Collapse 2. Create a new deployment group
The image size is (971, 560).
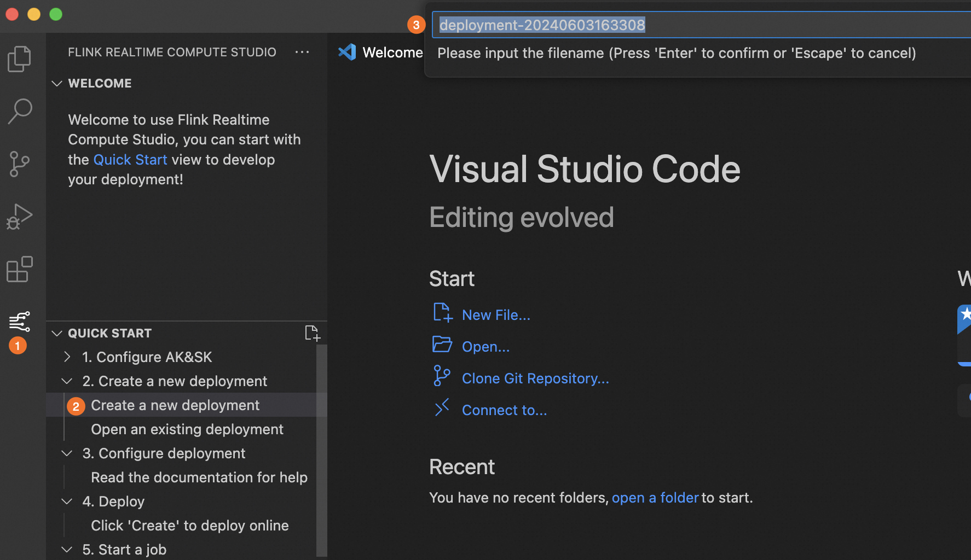coord(67,381)
